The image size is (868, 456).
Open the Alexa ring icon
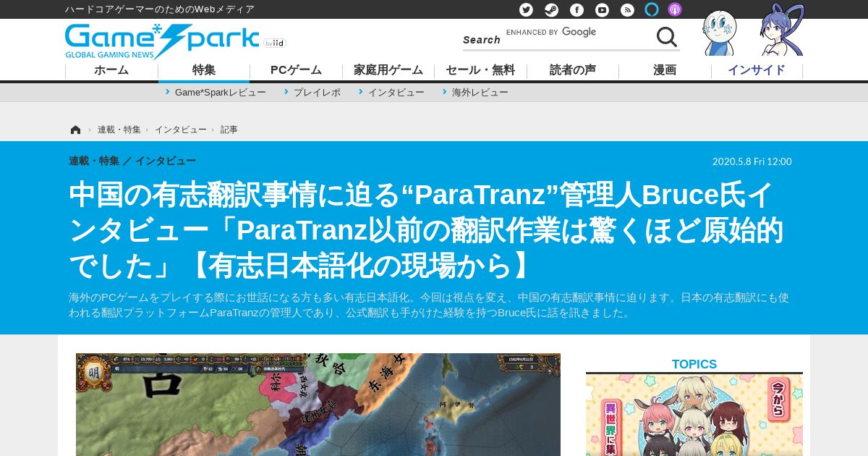pos(652,9)
